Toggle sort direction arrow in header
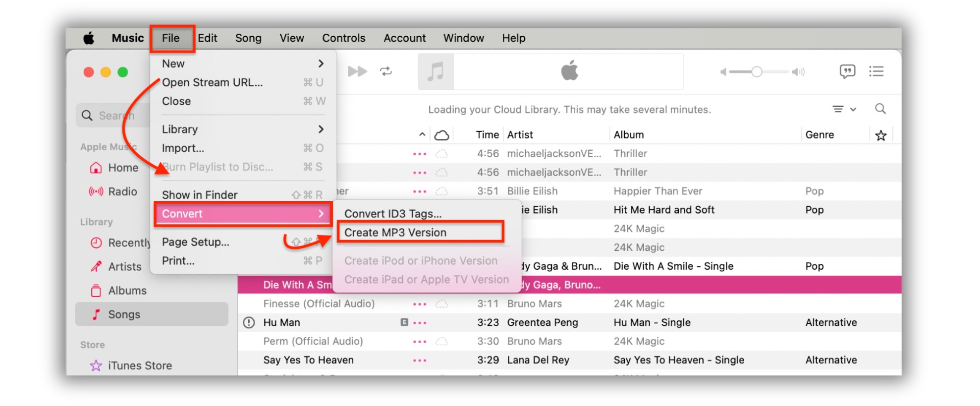 pos(422,135)
